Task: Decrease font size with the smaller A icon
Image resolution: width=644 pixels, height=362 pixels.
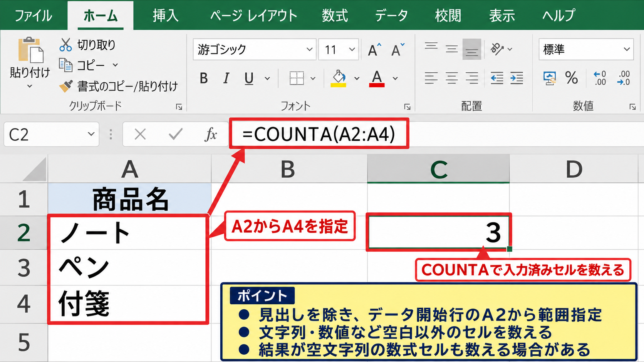Action: 397,50
